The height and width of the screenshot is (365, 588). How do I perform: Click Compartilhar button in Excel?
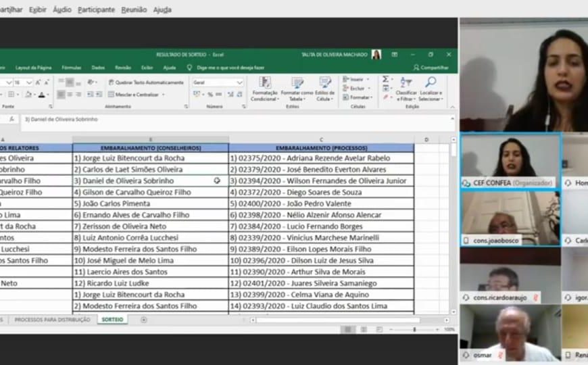click(431, 68)
